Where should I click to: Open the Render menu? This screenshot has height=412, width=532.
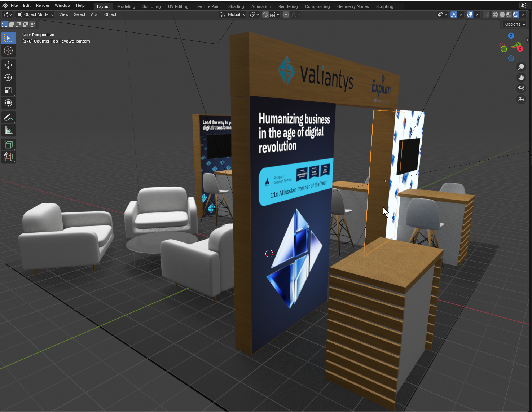click(x=43, y=5)
